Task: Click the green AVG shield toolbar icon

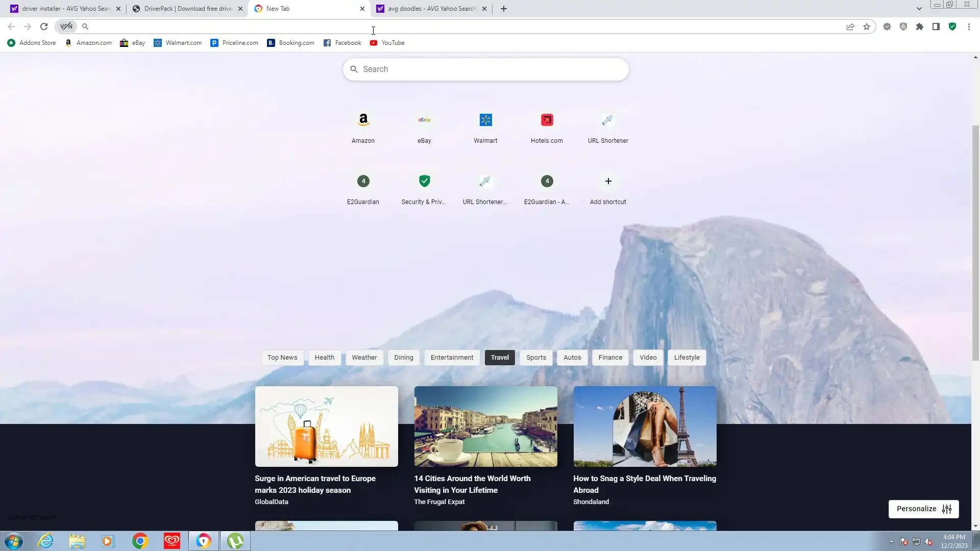Action: (x=952, y=27)
